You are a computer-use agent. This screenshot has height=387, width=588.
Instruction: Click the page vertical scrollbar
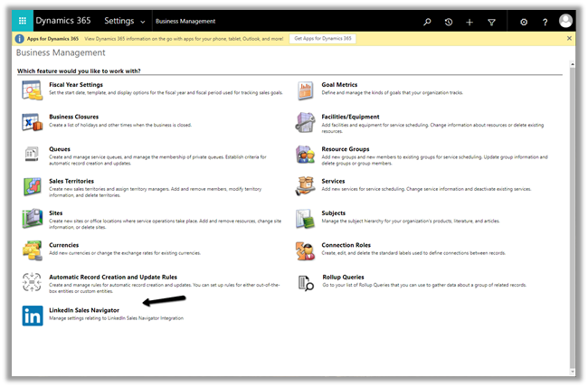click(x=570, y=217)
